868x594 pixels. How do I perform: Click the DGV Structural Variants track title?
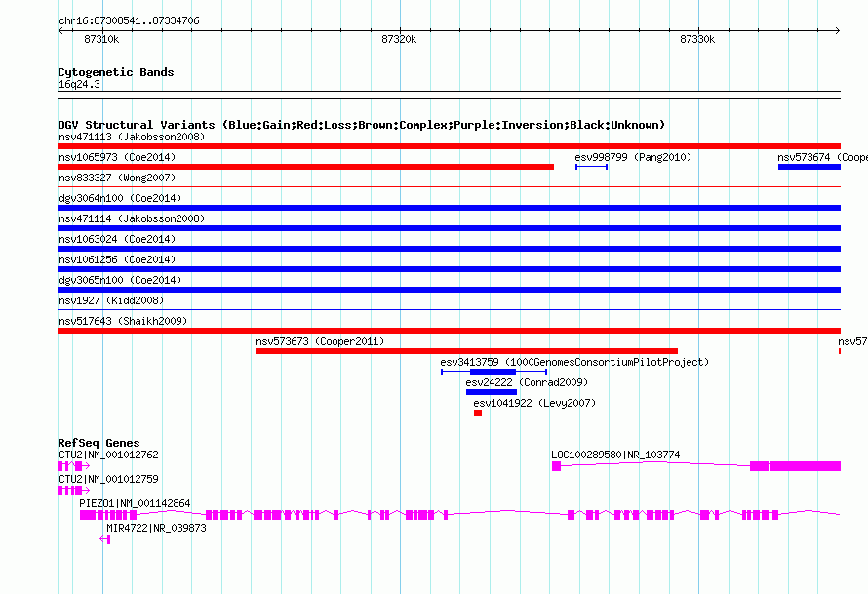[362, 125]
